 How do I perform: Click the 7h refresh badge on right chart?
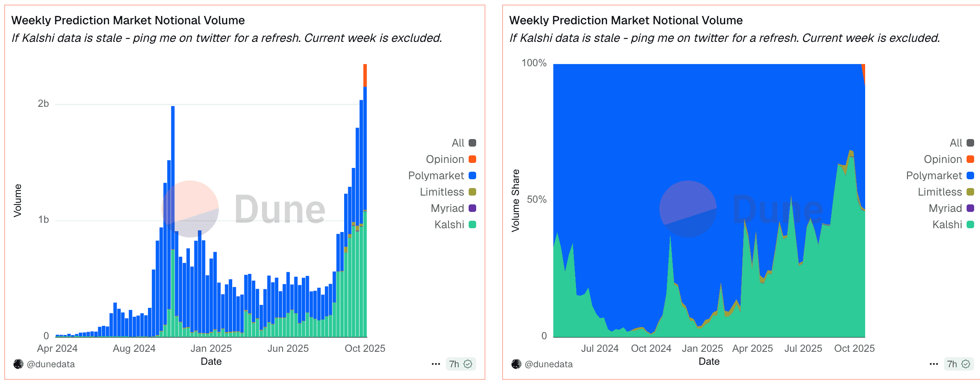(x=956, y=364)
